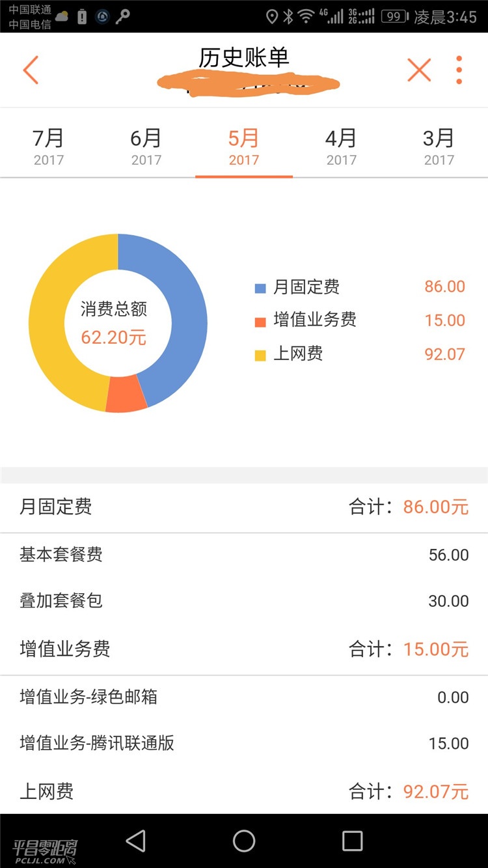The width and height of the screenshot is (488, 868).
Task: Expand the 上网费 section header
Action: click(x=244, y=791)
